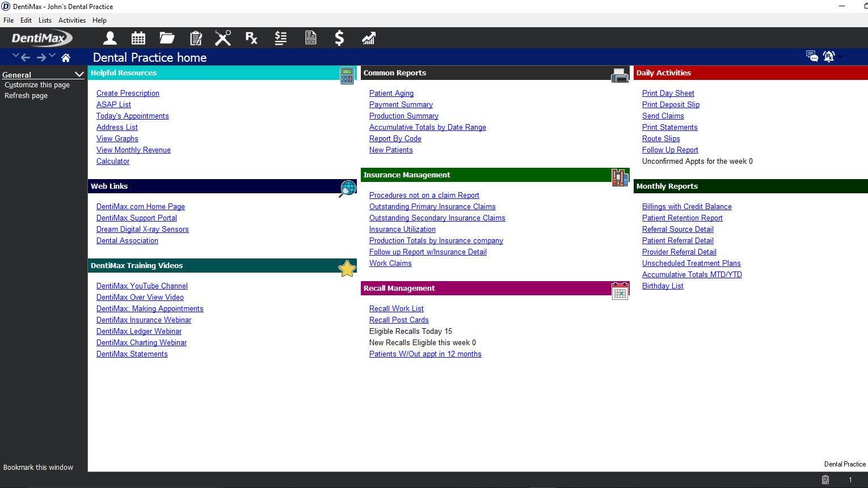Open the Send Claims link
The height and width of the screenshot is (488, 868).
point(663,116)
